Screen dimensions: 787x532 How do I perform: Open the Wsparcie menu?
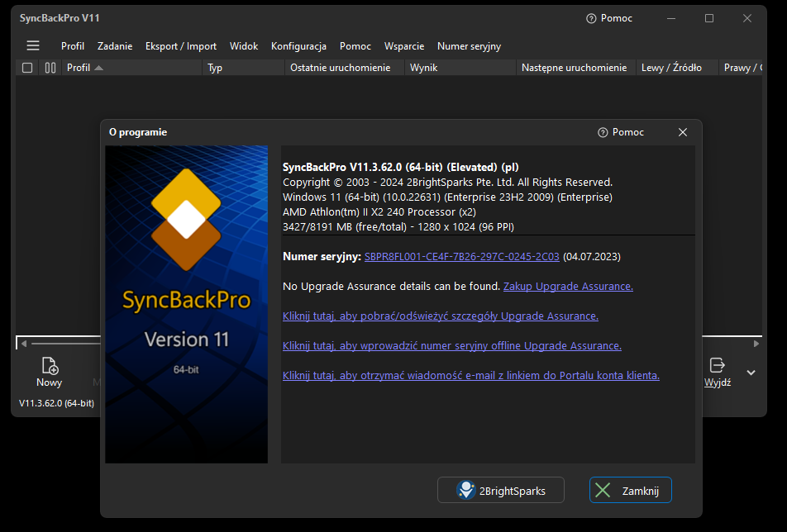[404, 46]
